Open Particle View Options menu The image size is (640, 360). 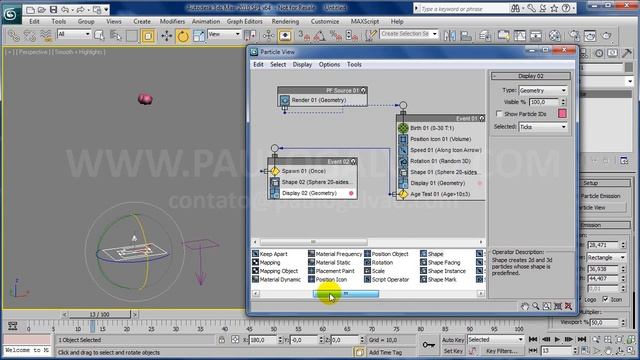pyautogui.click(x=329, y=64)
